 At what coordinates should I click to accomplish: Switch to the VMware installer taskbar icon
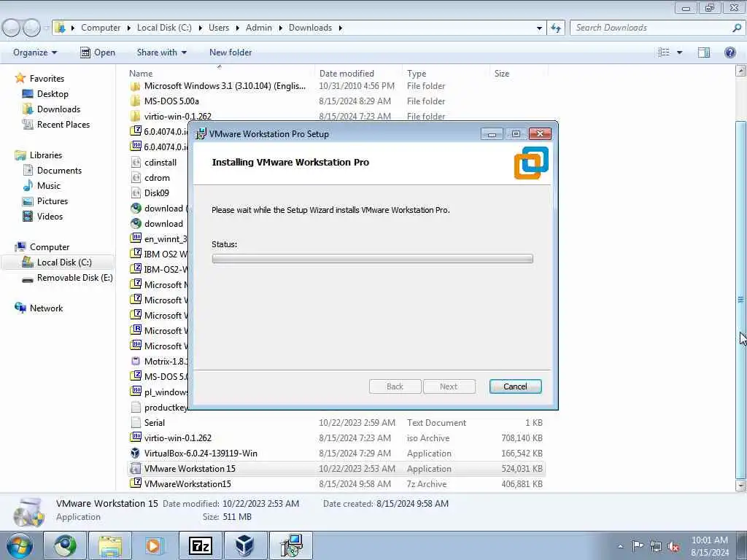coord(290,545)
